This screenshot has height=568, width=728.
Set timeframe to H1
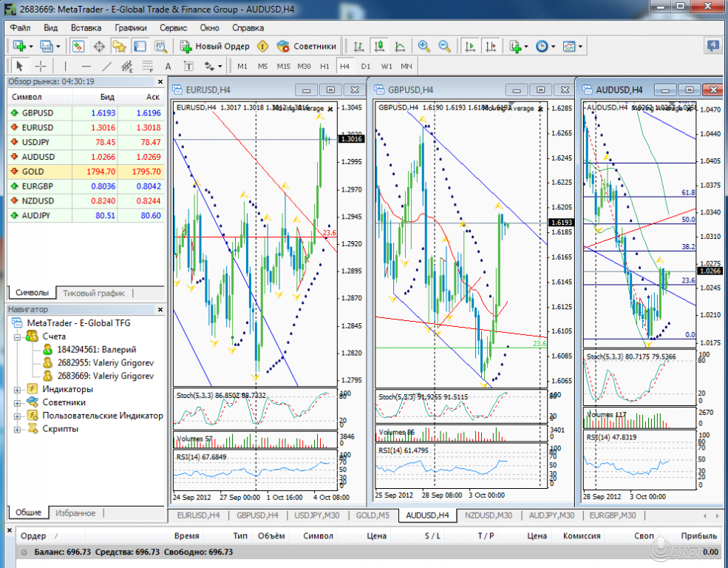[324, 67]
